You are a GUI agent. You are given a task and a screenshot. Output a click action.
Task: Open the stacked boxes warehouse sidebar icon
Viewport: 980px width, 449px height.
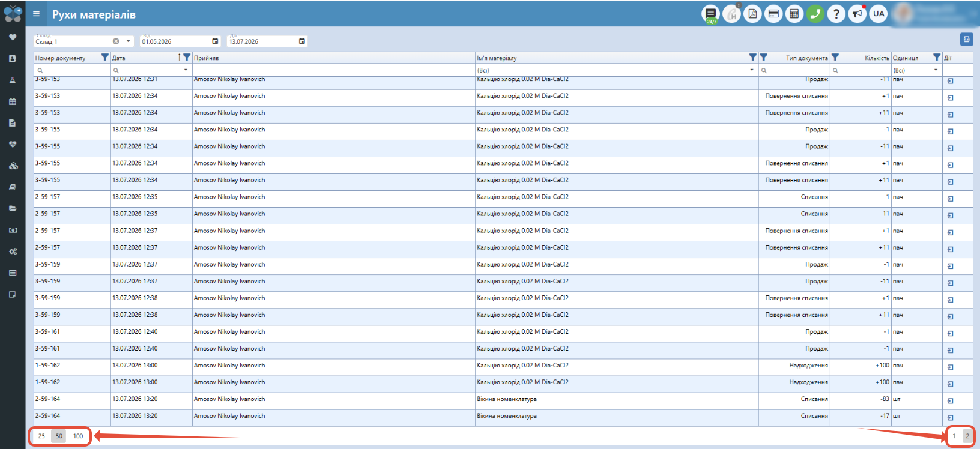13,166
